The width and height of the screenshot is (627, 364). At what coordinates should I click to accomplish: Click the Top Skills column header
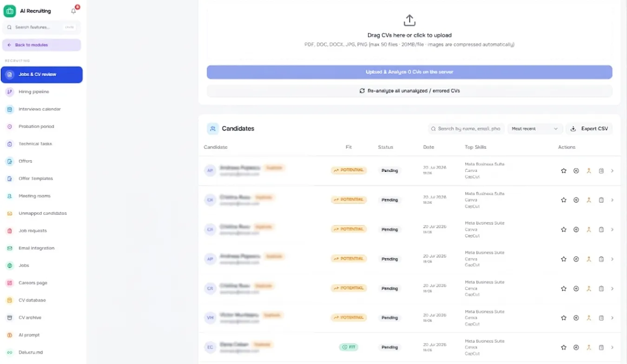coord(475,147)
